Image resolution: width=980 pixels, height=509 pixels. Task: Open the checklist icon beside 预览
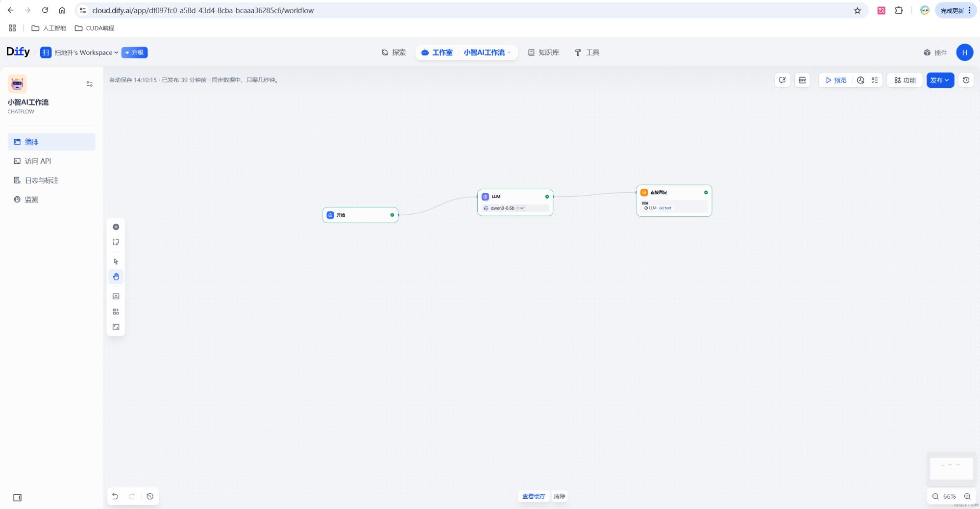[875, 80]
